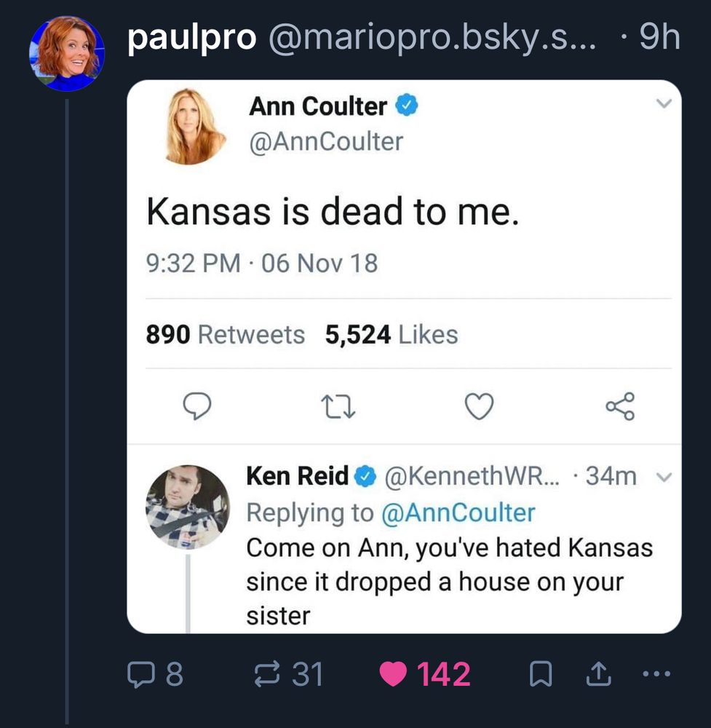
Task: Open the paulpro display name link
Action: point(191,39)
